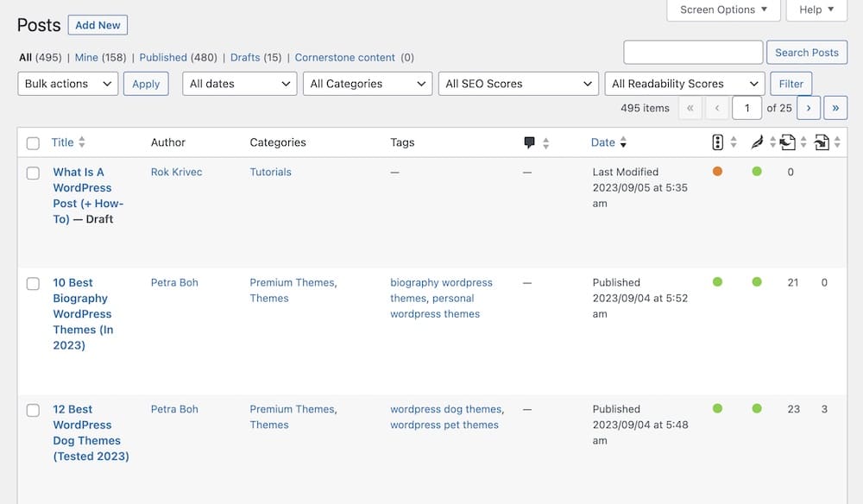Click green readability dot for Dog Themes post

(757, 408)
